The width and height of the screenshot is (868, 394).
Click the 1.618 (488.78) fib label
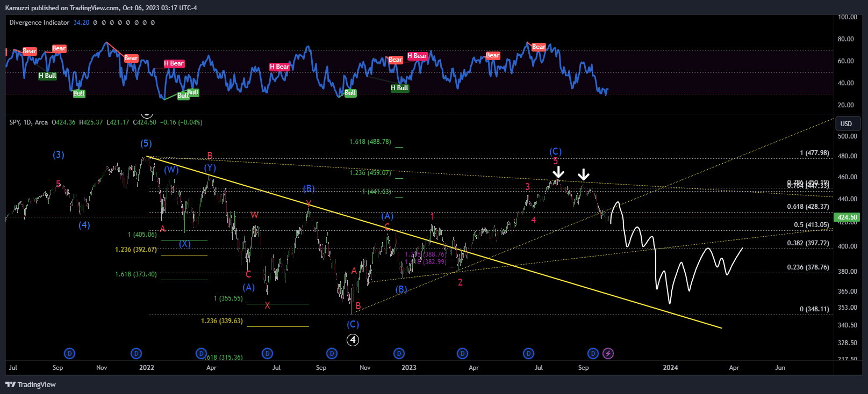[370, 142]
